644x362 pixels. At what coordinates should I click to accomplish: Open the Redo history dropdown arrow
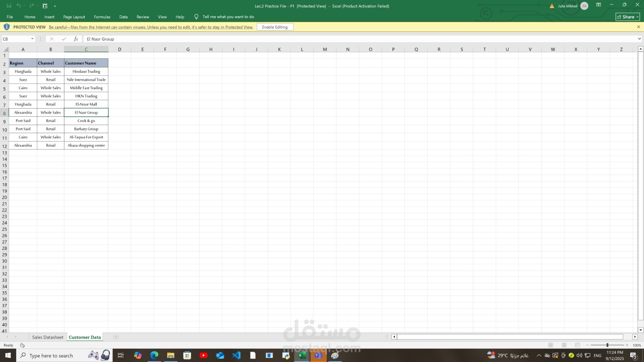tap(37, 6)
